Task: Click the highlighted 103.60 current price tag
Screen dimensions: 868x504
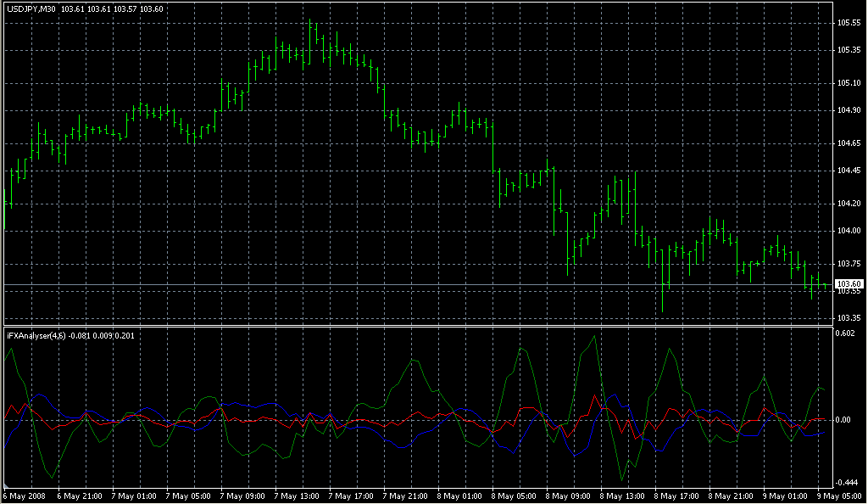Action: pos(849,283)
